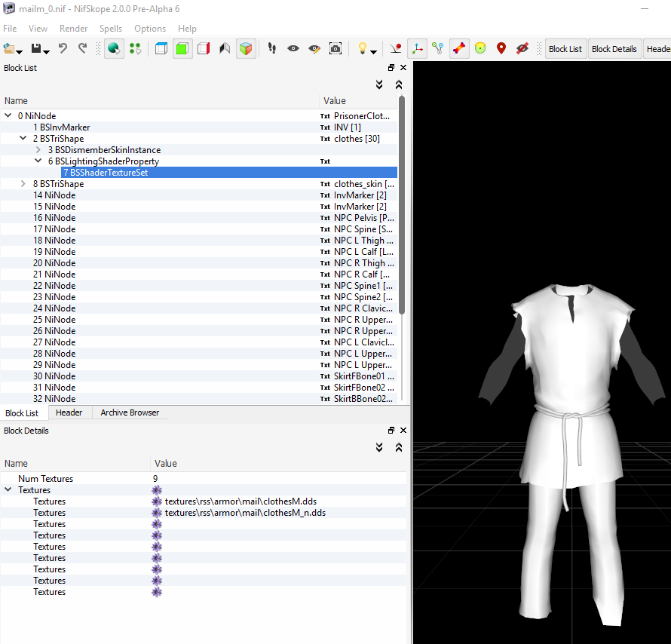Viewport: 671px width, 644px height.
Task: Click the undo arrow icon
Action: click(x=63, y=48)
